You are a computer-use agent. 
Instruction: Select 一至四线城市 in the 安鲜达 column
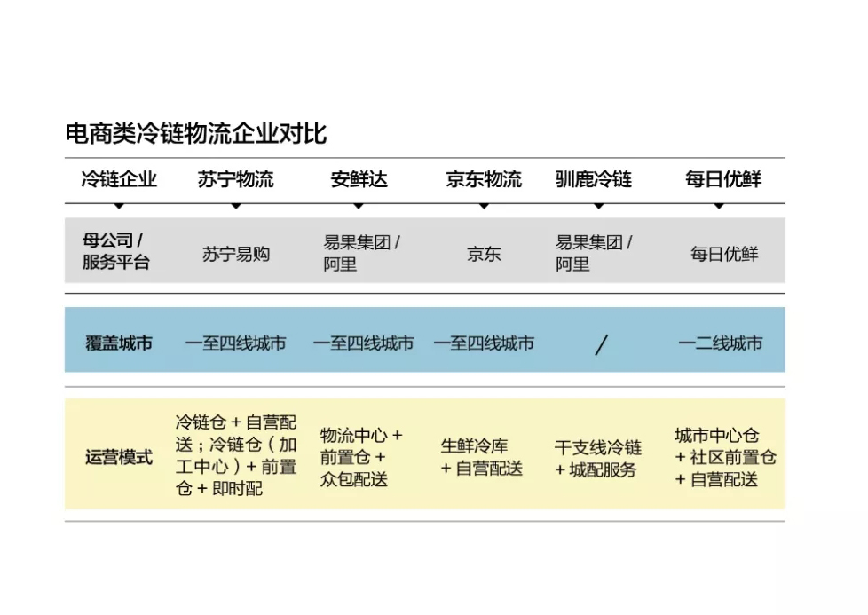(x=363, y=343)
